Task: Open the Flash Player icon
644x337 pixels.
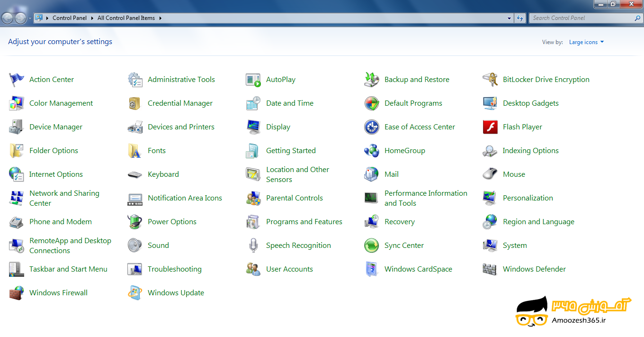Action: click(x=490, y=127)
